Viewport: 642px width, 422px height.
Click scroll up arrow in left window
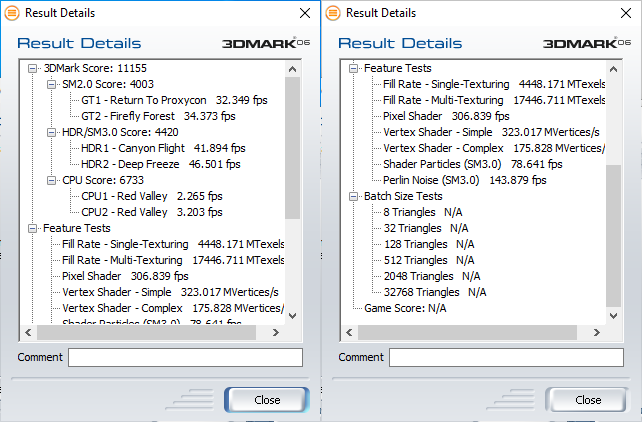point(292,69)
